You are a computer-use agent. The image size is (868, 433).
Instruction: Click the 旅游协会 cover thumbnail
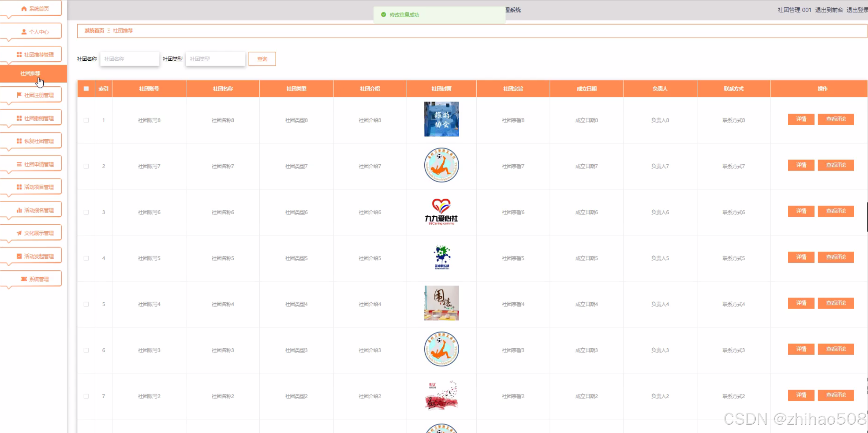[441, 119]
